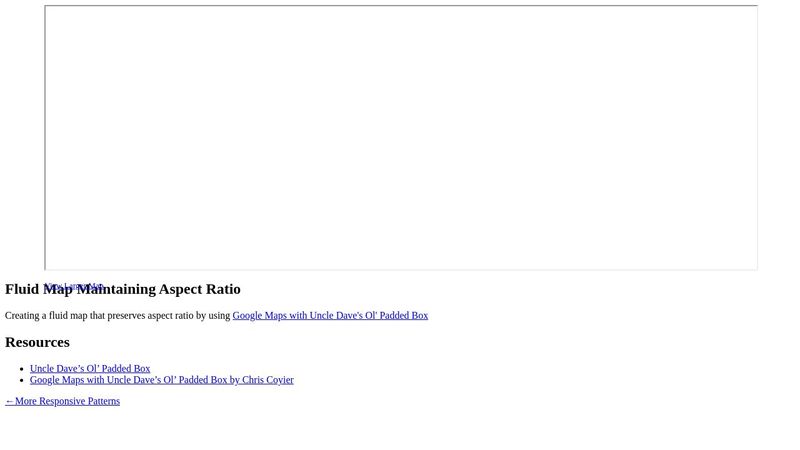Click the bullet beside the Chris Coyier link
Image resolution: width=800 pixels, height=450 pixels.
(22, 380)
